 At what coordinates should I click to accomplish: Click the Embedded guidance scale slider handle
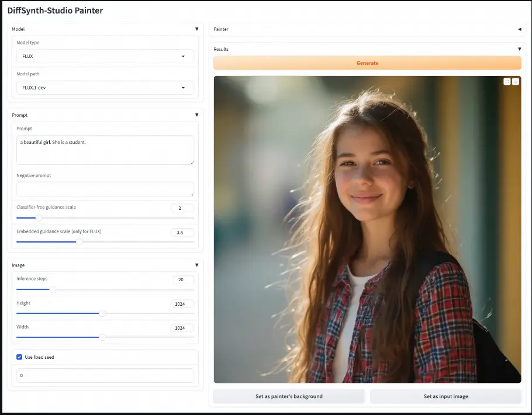tap(80, 241)
